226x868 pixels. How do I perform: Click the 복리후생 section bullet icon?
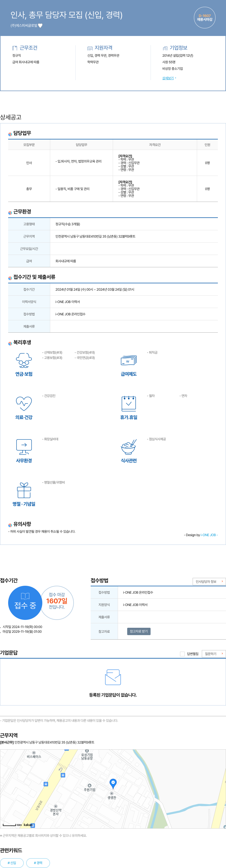pos(10,343)
